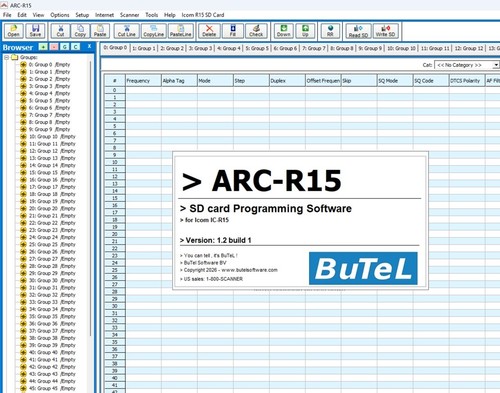Click the green plus Browser button
The width and height of the screenshot is (500, 393).
[x=43, y=47]
